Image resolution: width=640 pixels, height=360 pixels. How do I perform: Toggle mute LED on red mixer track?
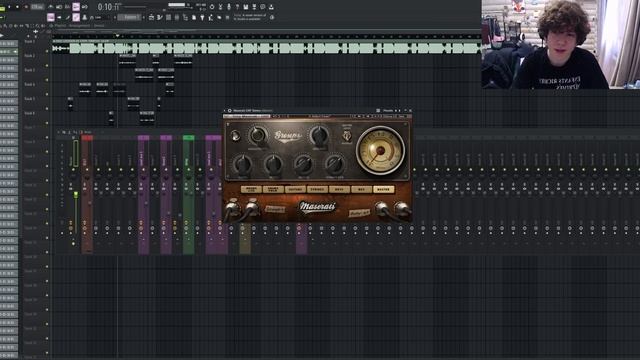[x=87, y=170]
